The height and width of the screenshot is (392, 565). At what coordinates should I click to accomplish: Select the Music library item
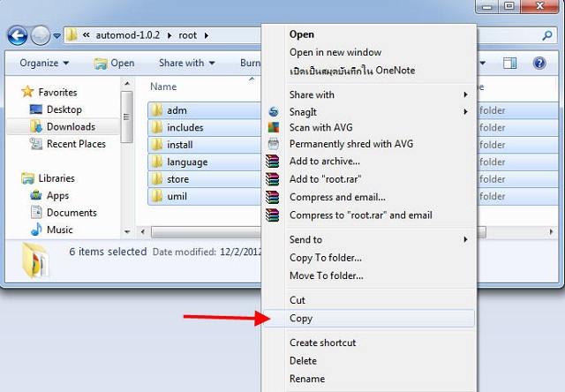pos(59,230)
